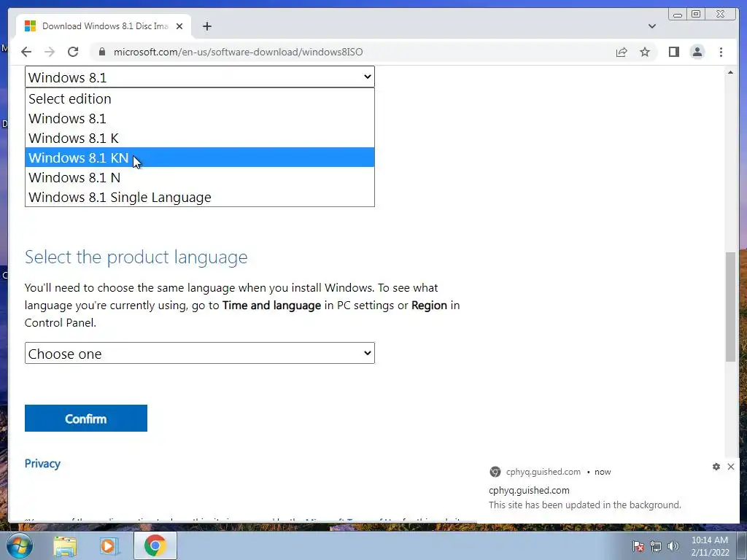Click the address bar URL
Screen dimensions: 747x560
(238, 52)
